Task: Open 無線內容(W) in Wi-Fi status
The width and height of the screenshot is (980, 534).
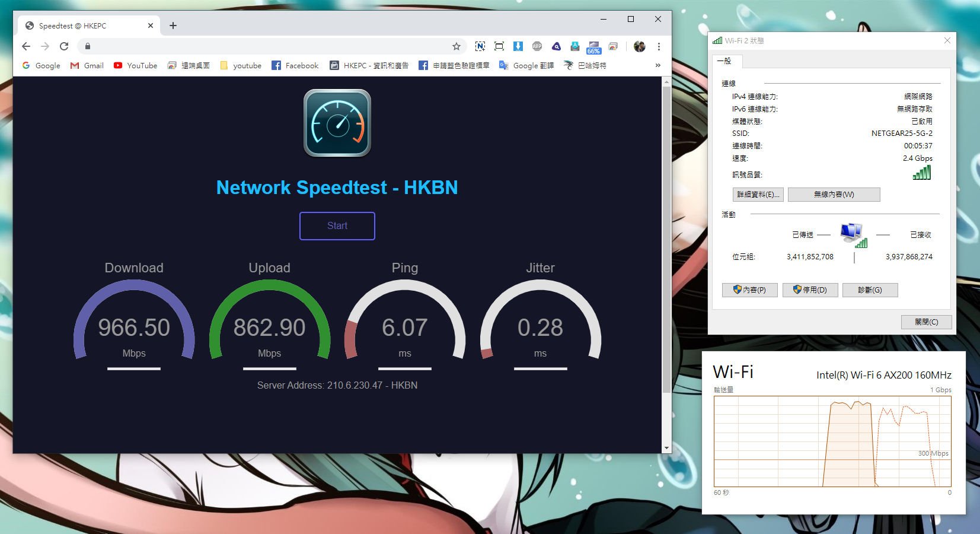Action: click(x=834, y=195)
